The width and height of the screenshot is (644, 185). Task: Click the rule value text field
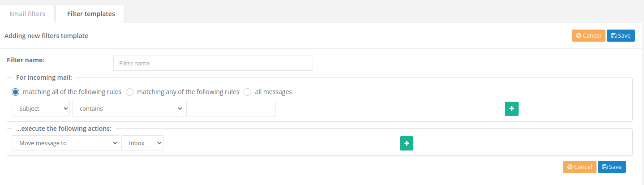(x=231, y=109)
